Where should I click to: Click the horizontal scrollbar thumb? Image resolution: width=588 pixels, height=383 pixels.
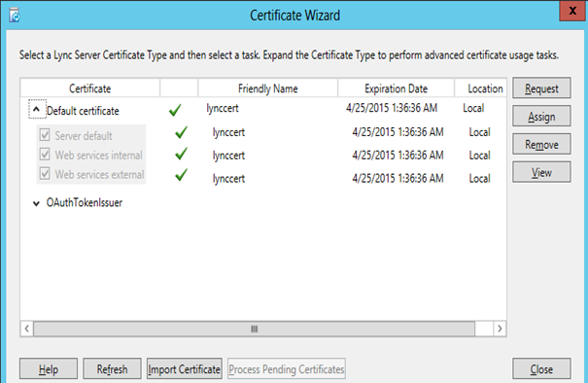tap(254, 329)
